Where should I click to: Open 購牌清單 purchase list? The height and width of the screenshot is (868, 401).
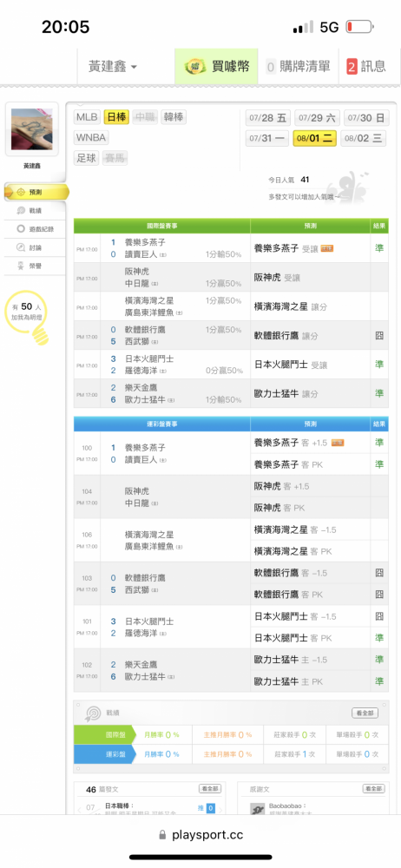(x=298, y=67)
